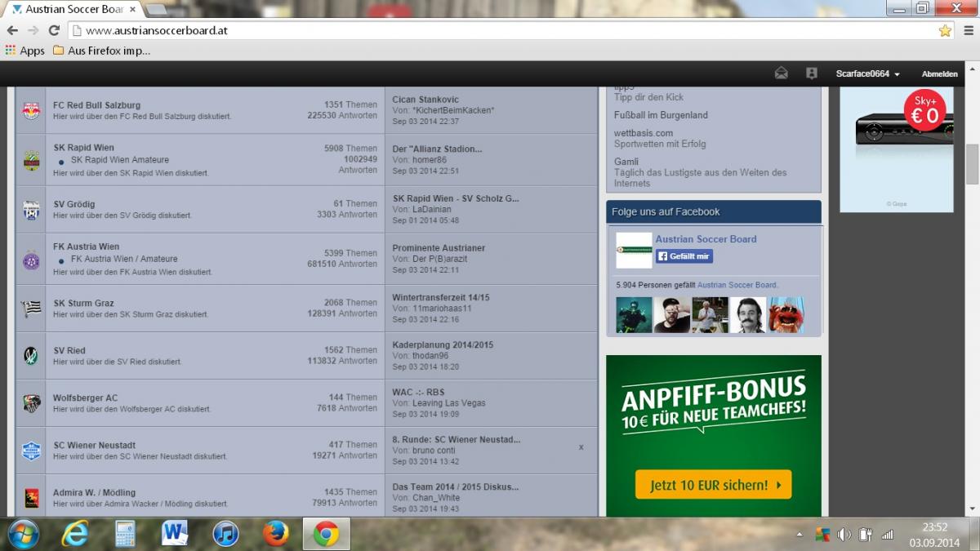Open the Wolfsberger AC forum
Image resolution: width=980 pixels, height=551 pixels.
click(85, 398)
